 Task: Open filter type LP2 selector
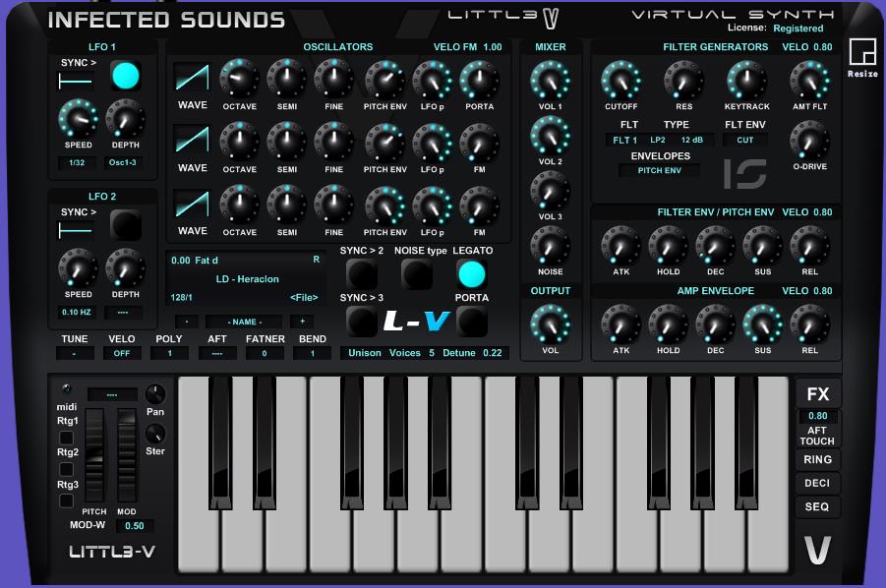[658, 140]
